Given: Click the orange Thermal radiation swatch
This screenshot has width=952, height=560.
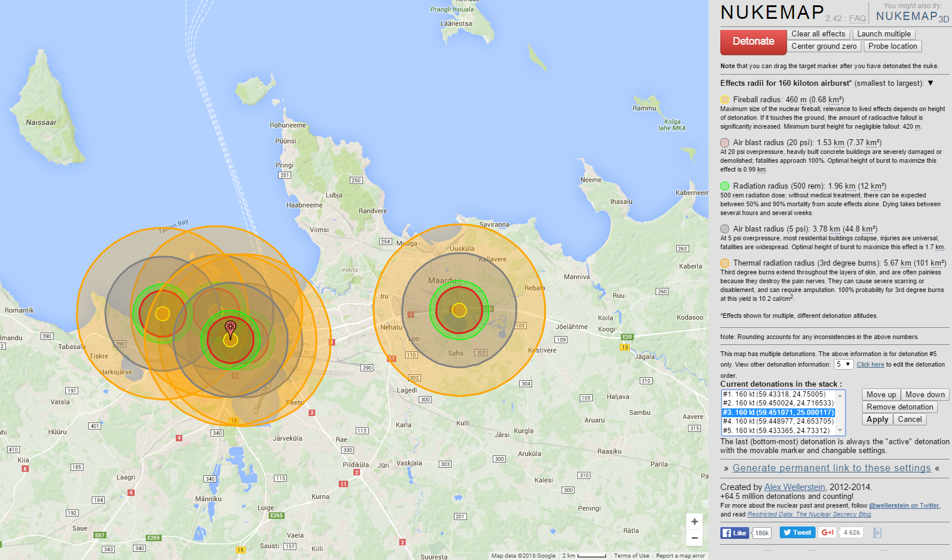Looking at the screenshot, I should click(725, 263).
